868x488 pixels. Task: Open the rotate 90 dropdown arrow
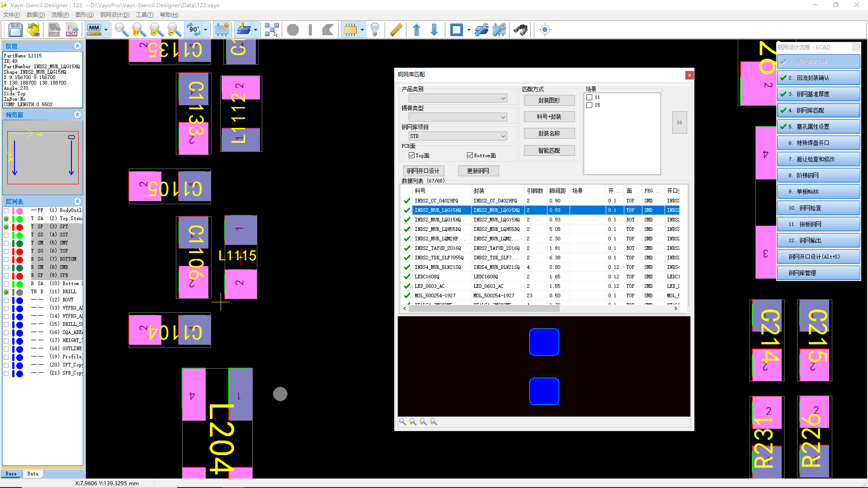click(x=206, y=30)
